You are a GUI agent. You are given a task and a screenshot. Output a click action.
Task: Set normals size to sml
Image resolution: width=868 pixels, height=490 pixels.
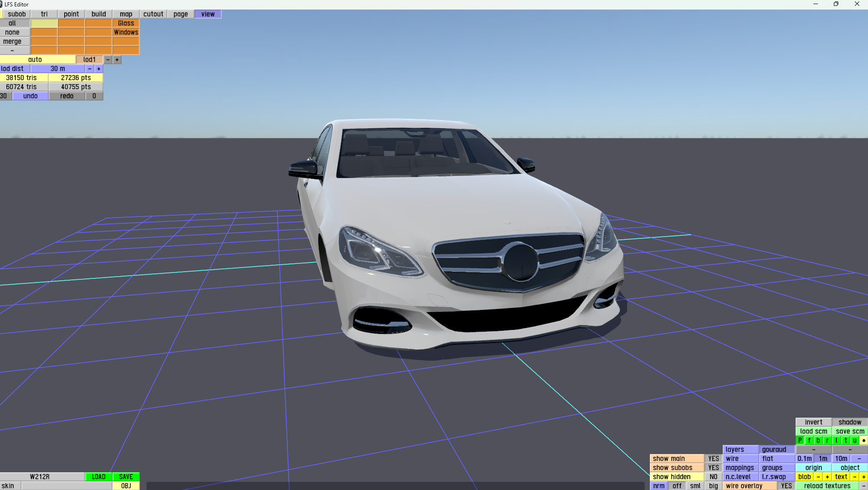click(695, 486)
